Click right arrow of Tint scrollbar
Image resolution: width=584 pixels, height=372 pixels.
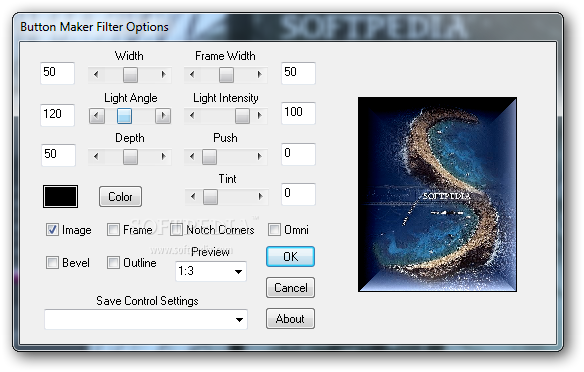point(260,197)
